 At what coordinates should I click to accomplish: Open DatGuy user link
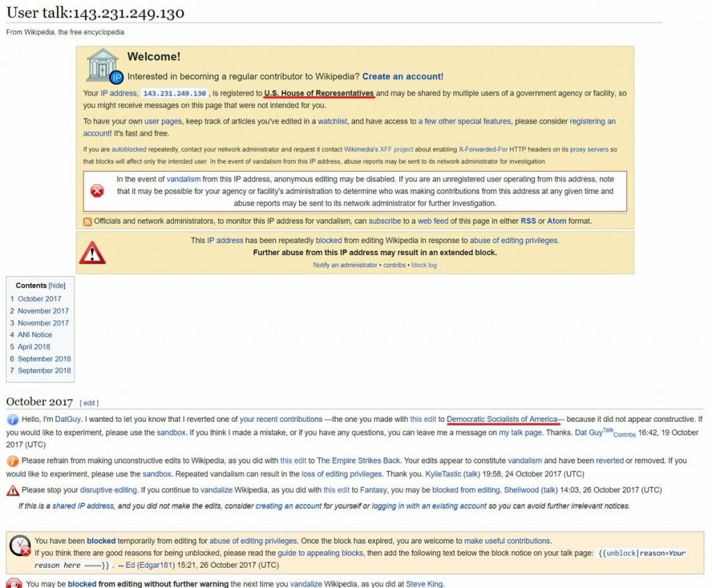coord(68,420)
